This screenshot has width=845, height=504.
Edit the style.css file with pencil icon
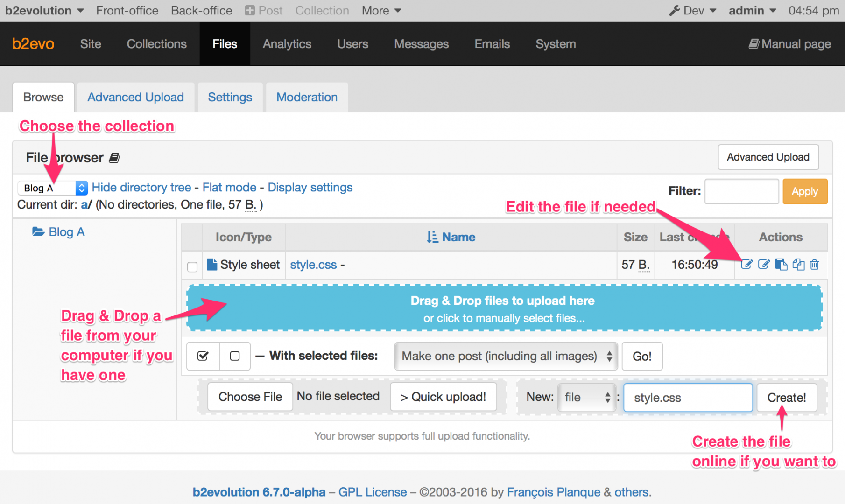pyautogui.click(x=747, y=265)
